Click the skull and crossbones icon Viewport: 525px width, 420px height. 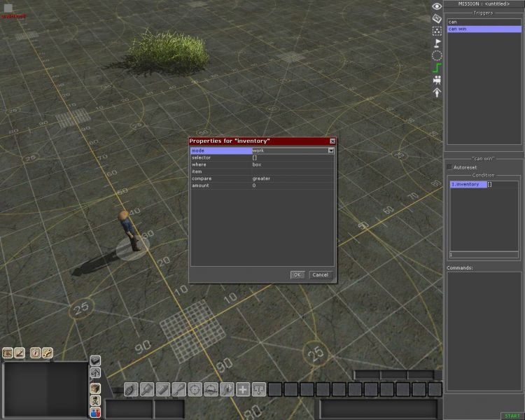point(95,400)
